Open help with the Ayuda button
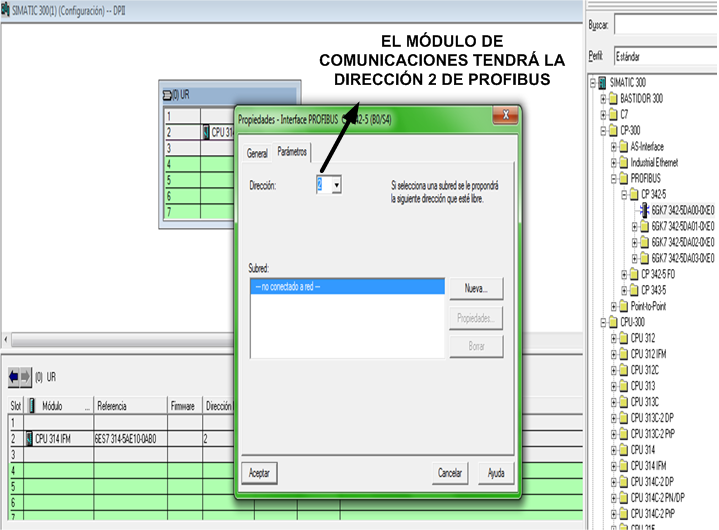 (x=496, y=473)
